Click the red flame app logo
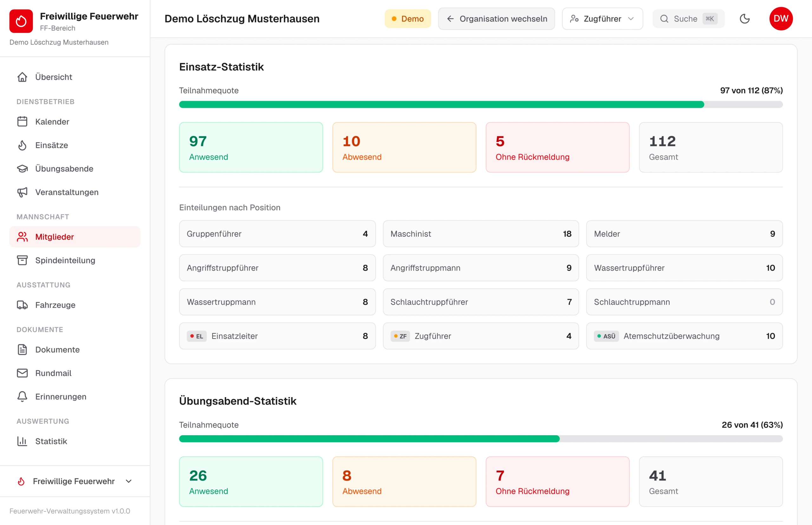Screen dimensions: 812x525 (21, 21)
